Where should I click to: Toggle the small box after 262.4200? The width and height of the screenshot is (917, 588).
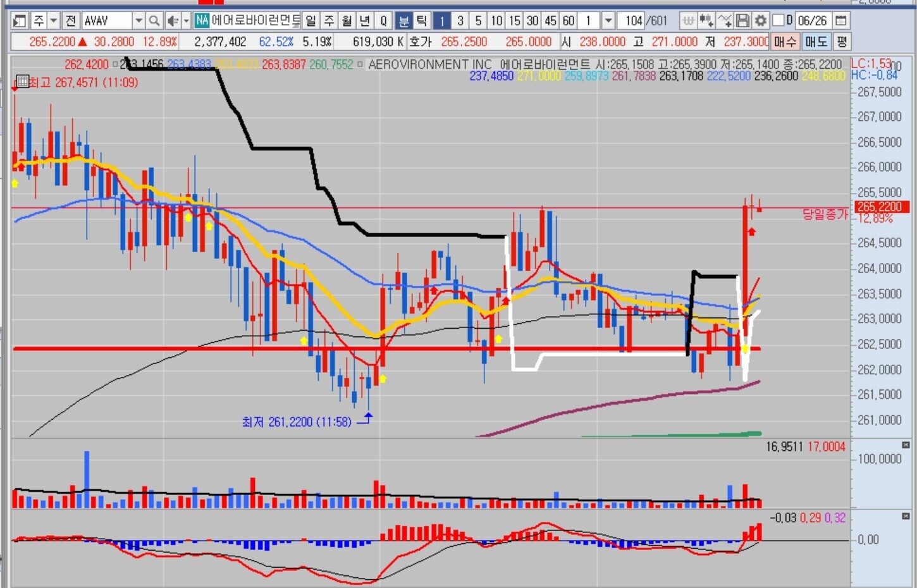point(115,64)
